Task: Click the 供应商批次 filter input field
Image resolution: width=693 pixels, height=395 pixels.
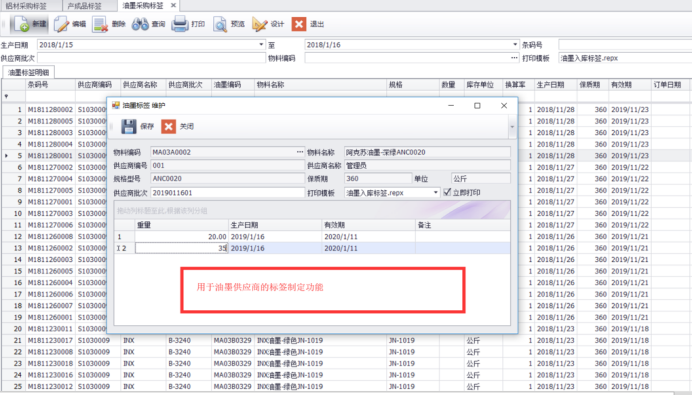Action: tap(151, 58)
